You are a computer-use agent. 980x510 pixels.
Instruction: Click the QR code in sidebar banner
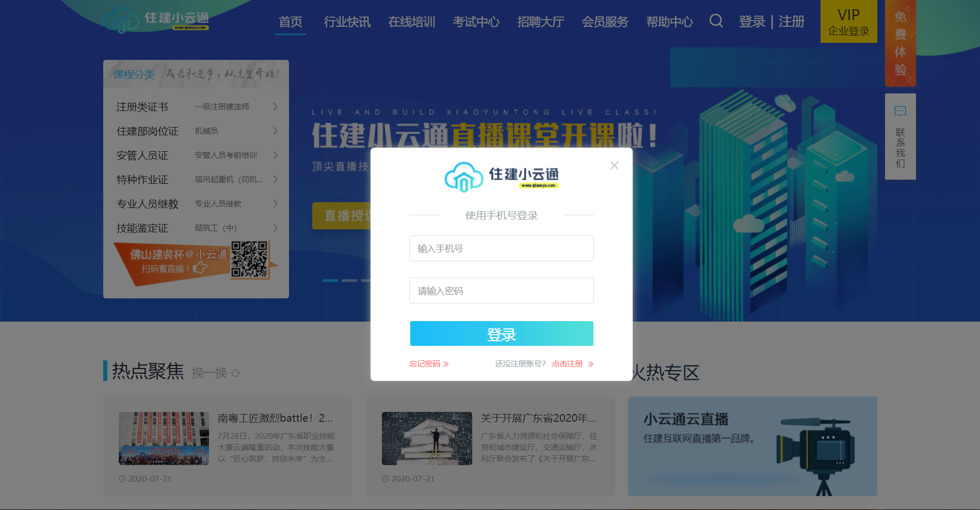pyautogui.click(x=249, y=259)
